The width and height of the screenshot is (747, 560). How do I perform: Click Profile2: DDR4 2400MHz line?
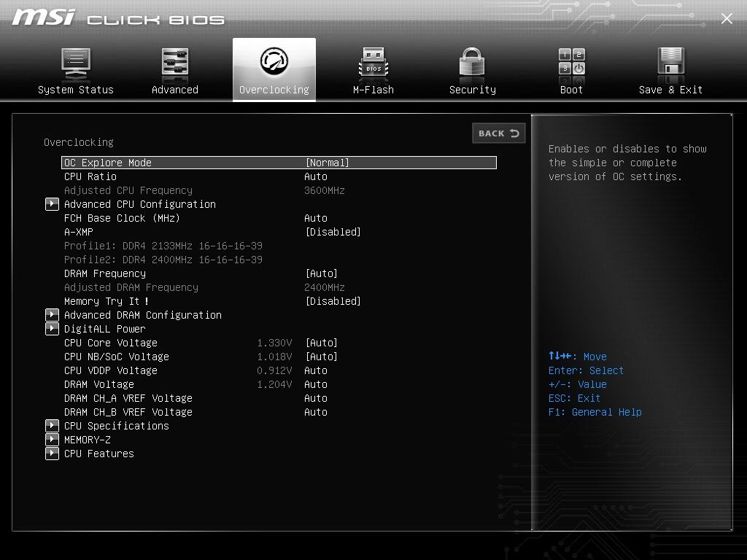click(x=163, y=260)
